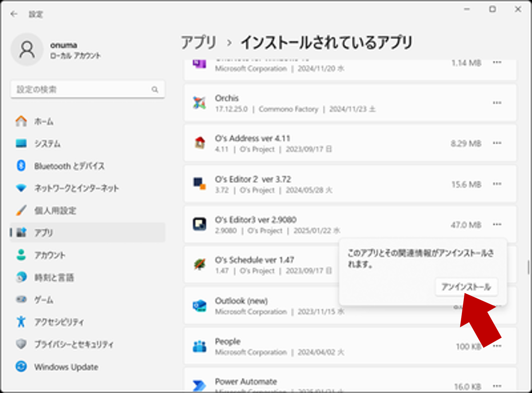Click the search magnifier icon
Screen dimensions: 532x393
[155, 89]
